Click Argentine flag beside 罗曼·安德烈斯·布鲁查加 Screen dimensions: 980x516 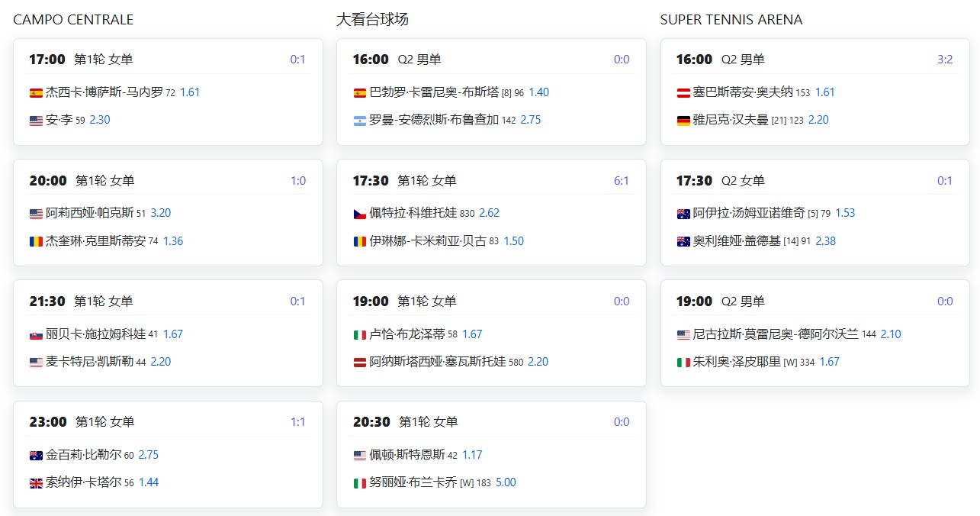pos(360,121)
